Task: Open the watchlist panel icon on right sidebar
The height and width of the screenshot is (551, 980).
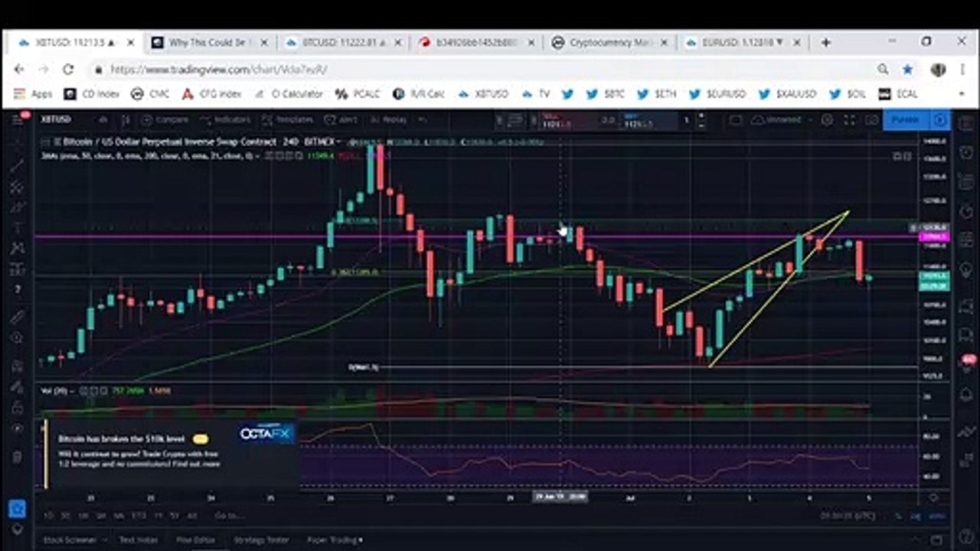Action: [x=965, y=122]
